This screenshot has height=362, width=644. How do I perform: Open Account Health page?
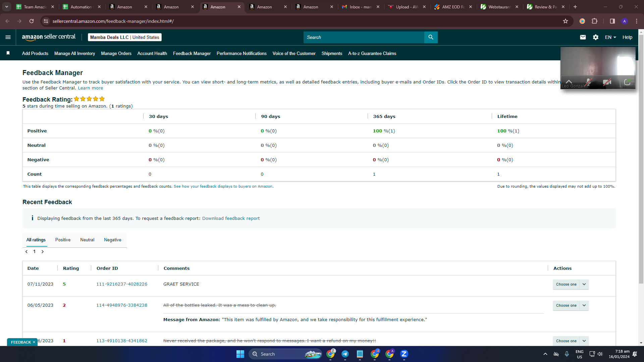(x=152, y=53)
